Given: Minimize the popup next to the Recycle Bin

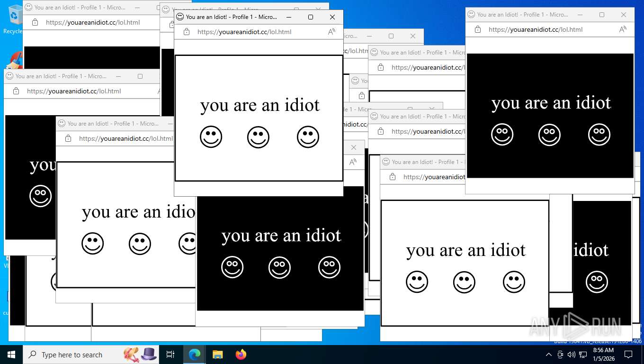Looking at the screenshot, I should (137, 7).
